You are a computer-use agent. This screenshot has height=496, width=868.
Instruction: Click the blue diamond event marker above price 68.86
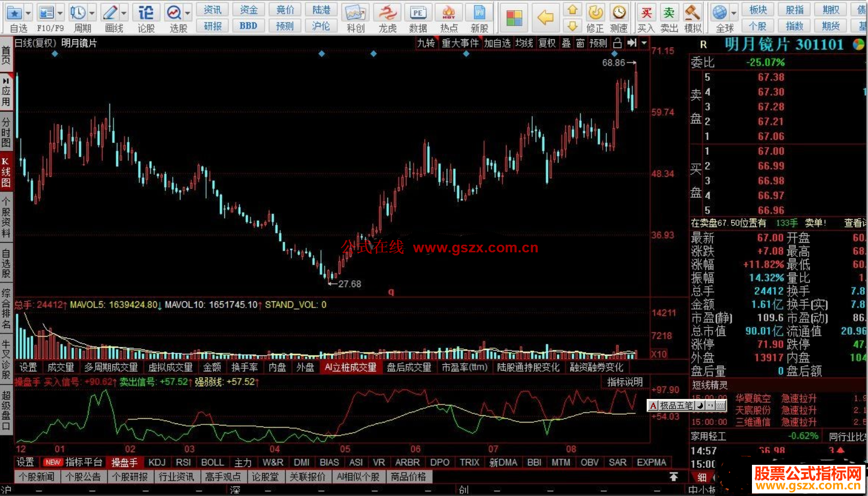tap(614, 54)
